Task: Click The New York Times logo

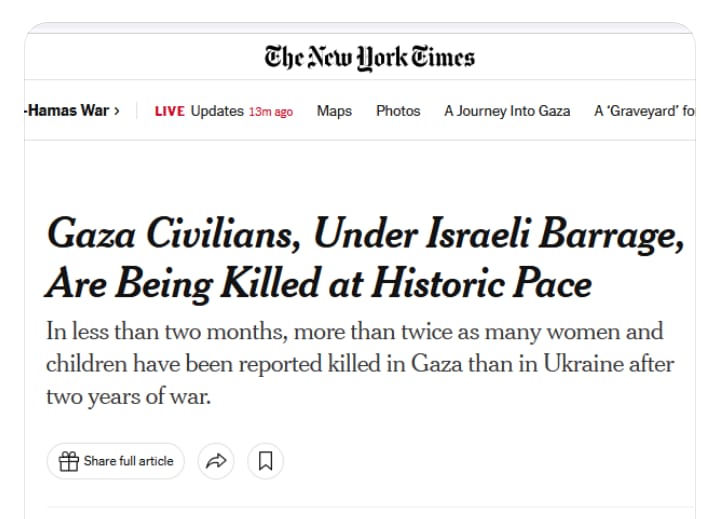Action: tap(369, 56)
